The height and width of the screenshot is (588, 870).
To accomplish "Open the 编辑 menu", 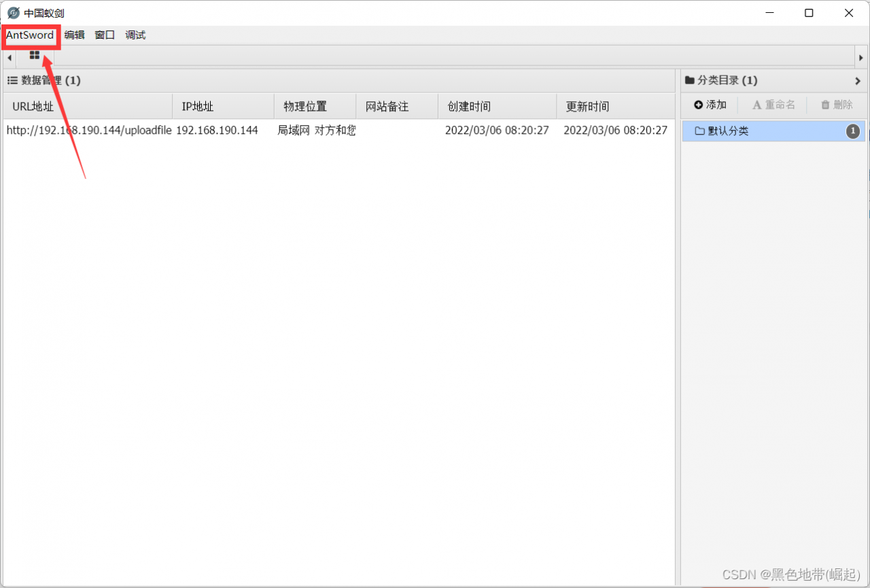I will coord(74,35).
